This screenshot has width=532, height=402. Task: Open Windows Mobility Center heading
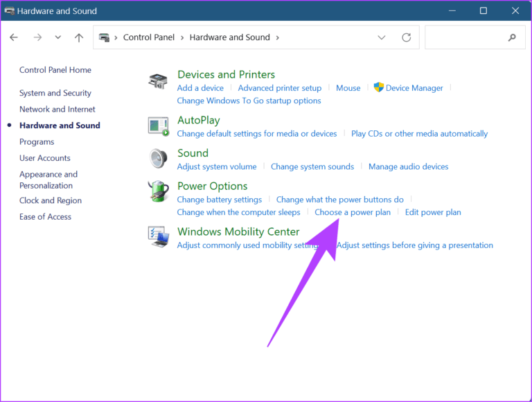pos(238,231)
